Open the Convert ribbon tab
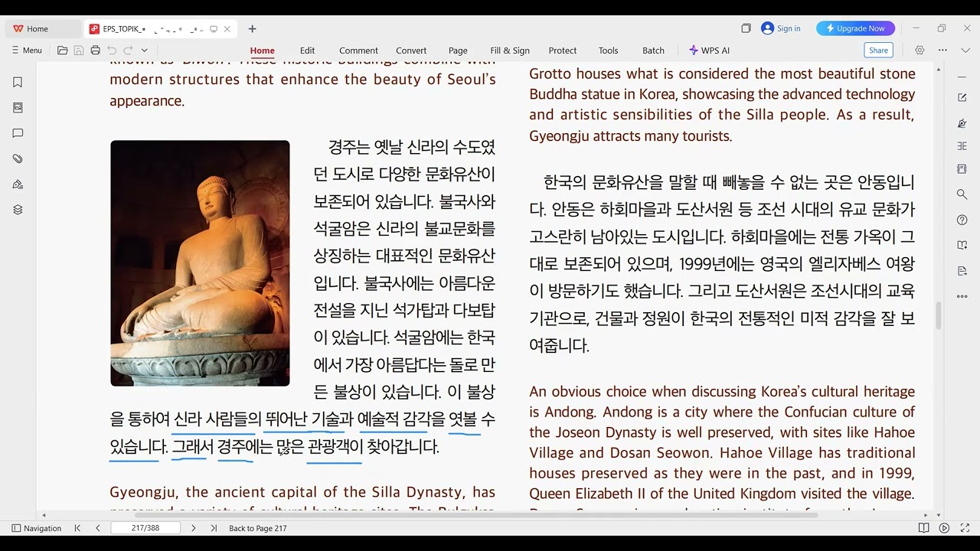Viewport: 980px width, 551px height. pos(411,51)
